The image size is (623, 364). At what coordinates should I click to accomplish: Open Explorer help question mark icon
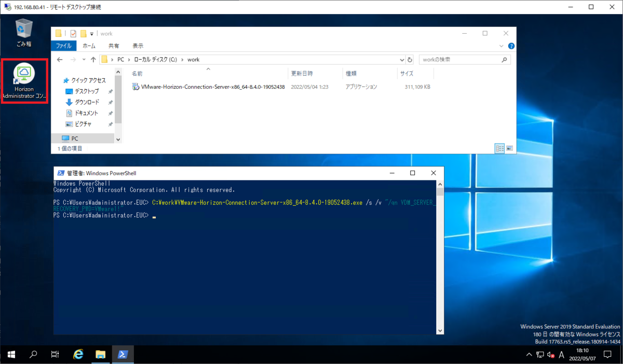[511, 46]
